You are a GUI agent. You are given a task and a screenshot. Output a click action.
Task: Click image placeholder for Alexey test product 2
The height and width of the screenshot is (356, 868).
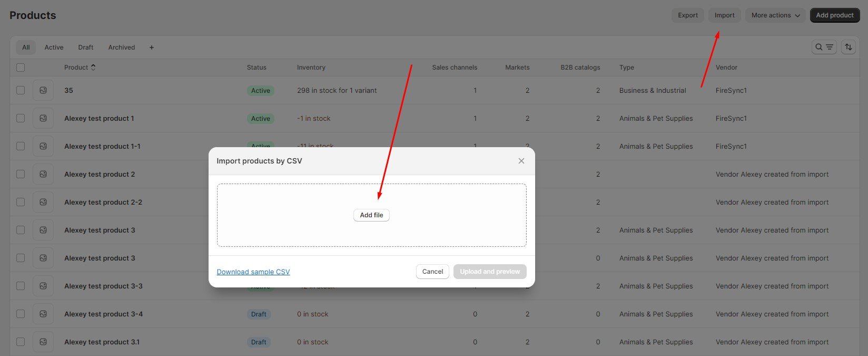(x=43, y=174)
